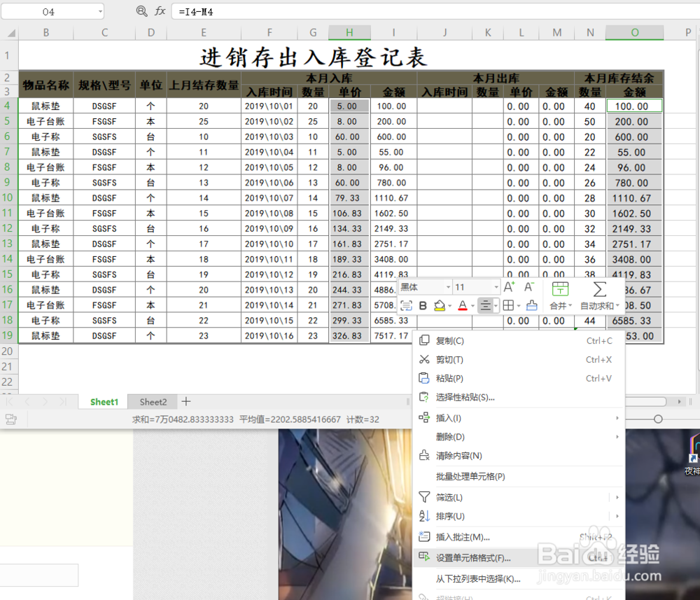Click the merge cells table icon
700x600 pixels.
(560, 289)
